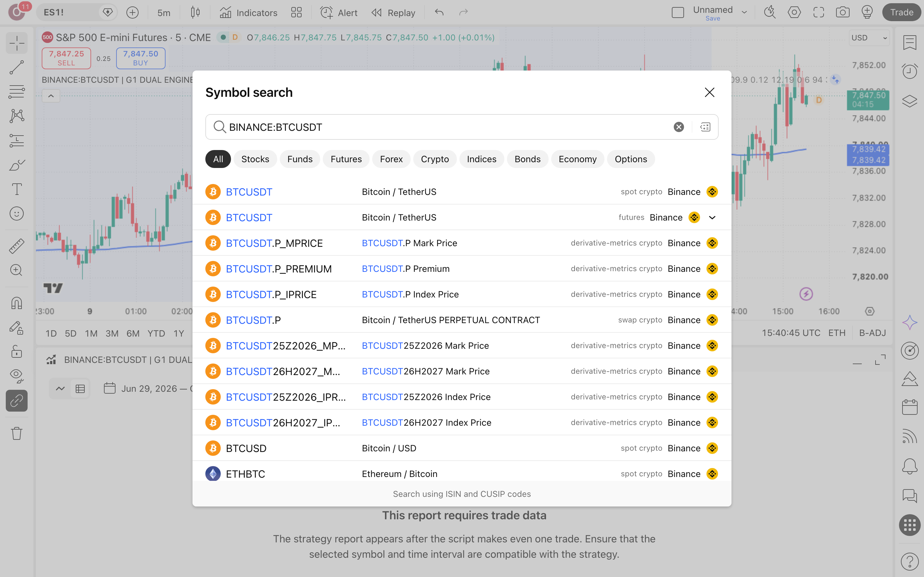Toggle the table view in strategy report
The width and height of the screenshot is (924, 577).
(80, 389)
